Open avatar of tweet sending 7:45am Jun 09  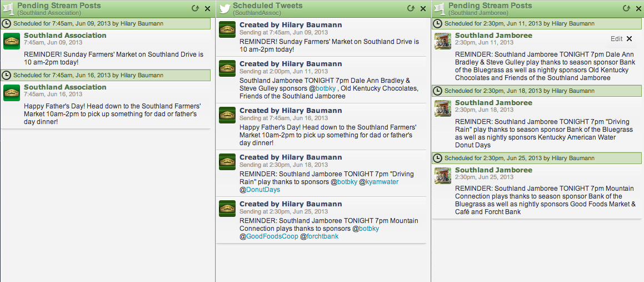click(x=227, y=29)
